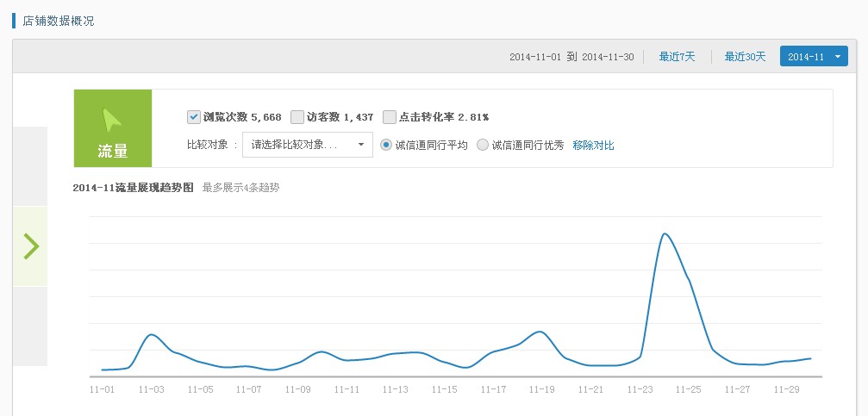This screenshot has width=868, height=416.
Task: Open the 请选择比较对象 dropdown
Action: click(x=308, y=145)
